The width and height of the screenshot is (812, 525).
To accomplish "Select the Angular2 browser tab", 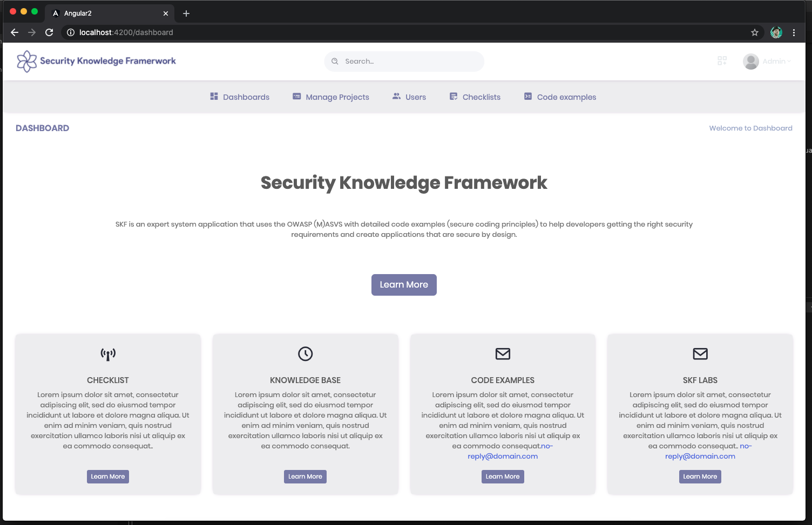I will tap(110, 13).
